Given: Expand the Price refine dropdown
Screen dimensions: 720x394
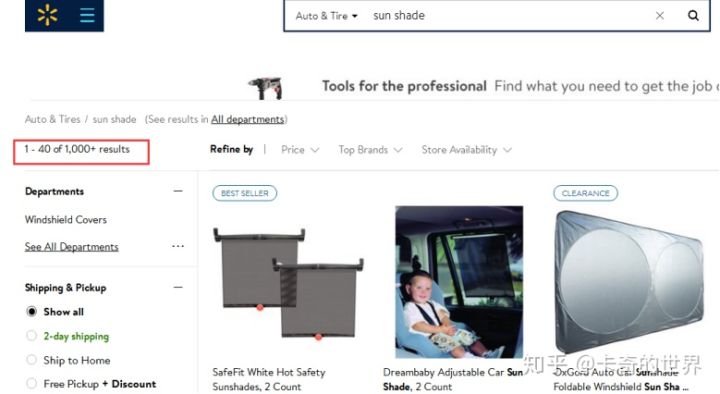Looking at the screenshot, I should pos(300,150).
